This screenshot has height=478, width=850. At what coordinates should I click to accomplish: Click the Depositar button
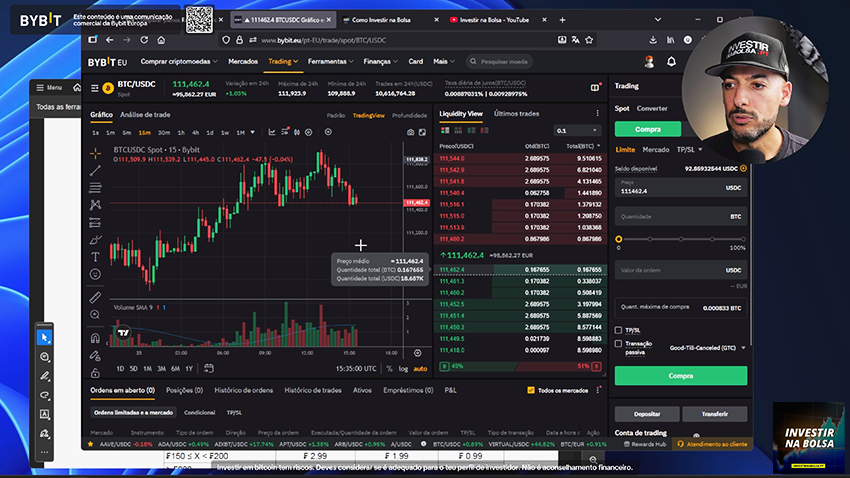point(647,414)
